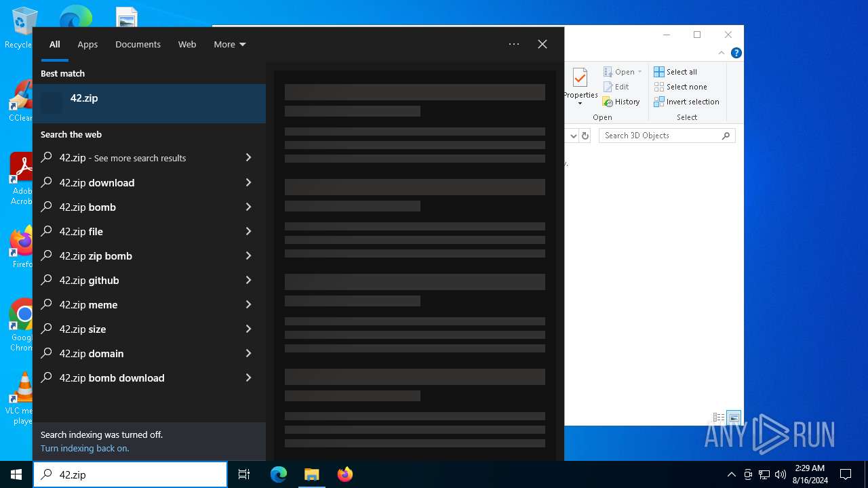Screen dimensions: 868x488
Task: Expand the chevron beside '42.zip size'
Action: point(248,329)
